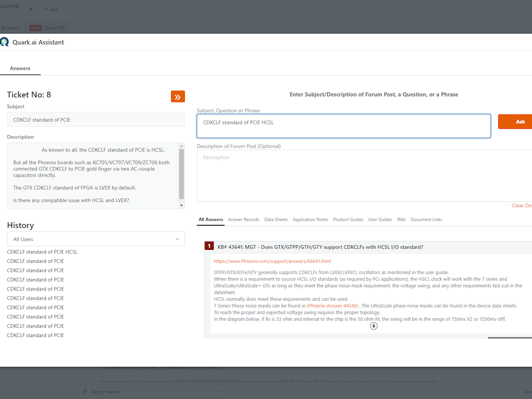The width and height of the screenshot is (532, 399).
Task: Open the All Users history dropdown
Action: tap(96, 239)
